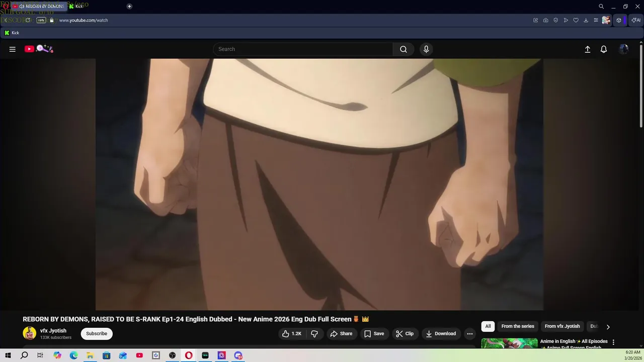Bookmark page with heart icon

576,20
